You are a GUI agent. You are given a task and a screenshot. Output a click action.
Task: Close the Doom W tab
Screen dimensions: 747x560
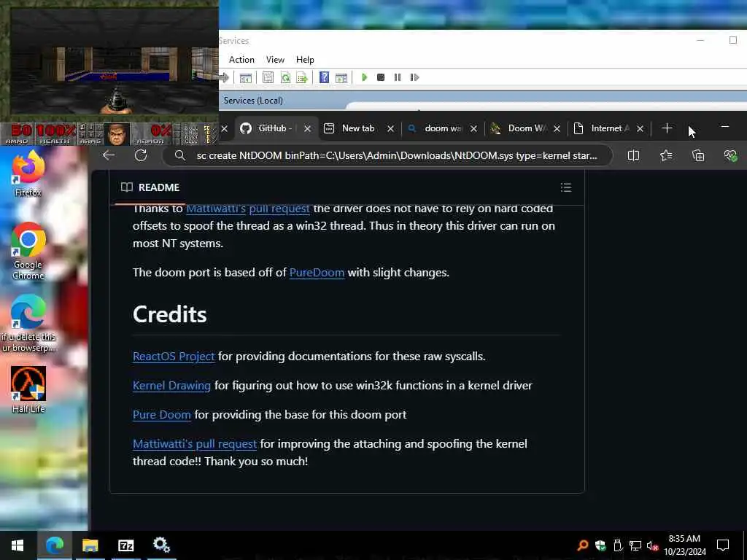point(557,128)
